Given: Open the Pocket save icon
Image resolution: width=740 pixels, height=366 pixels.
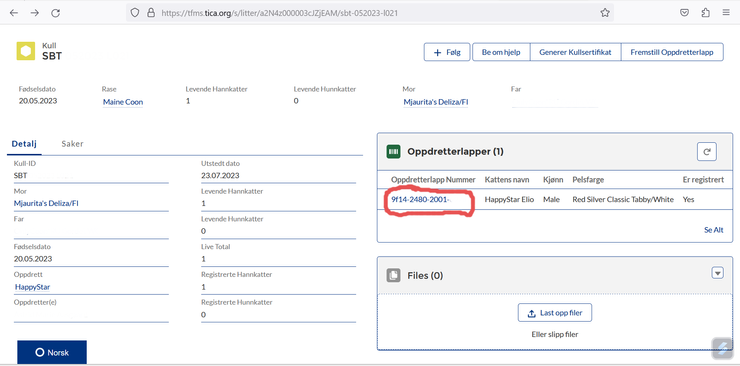Looking at the screenshot, I should [x=684, y=13].
